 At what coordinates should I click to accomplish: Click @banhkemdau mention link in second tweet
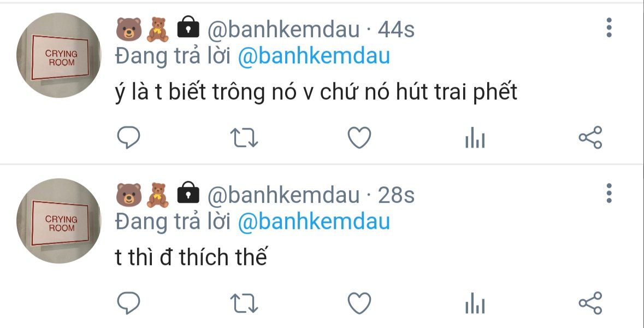pyautogui.click(x=314, y=222)
